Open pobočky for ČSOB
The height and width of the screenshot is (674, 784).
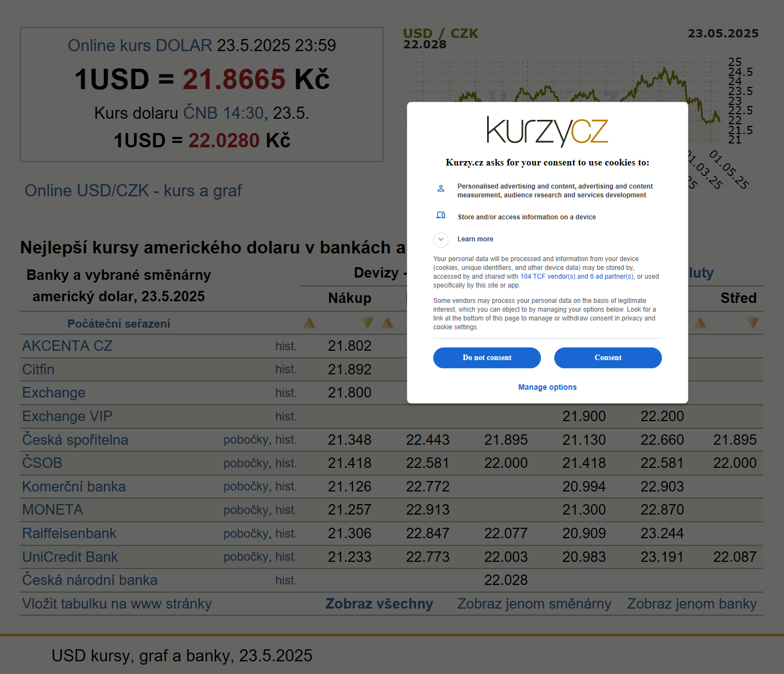246,463
